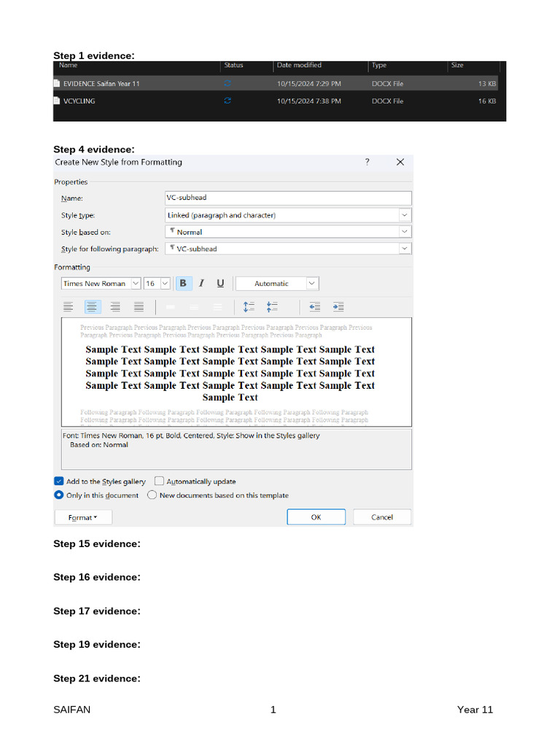Click increase paragraph spacing icon
Image resolution: width=560 pixels, height=747 pixels.
tap(249, 307)
